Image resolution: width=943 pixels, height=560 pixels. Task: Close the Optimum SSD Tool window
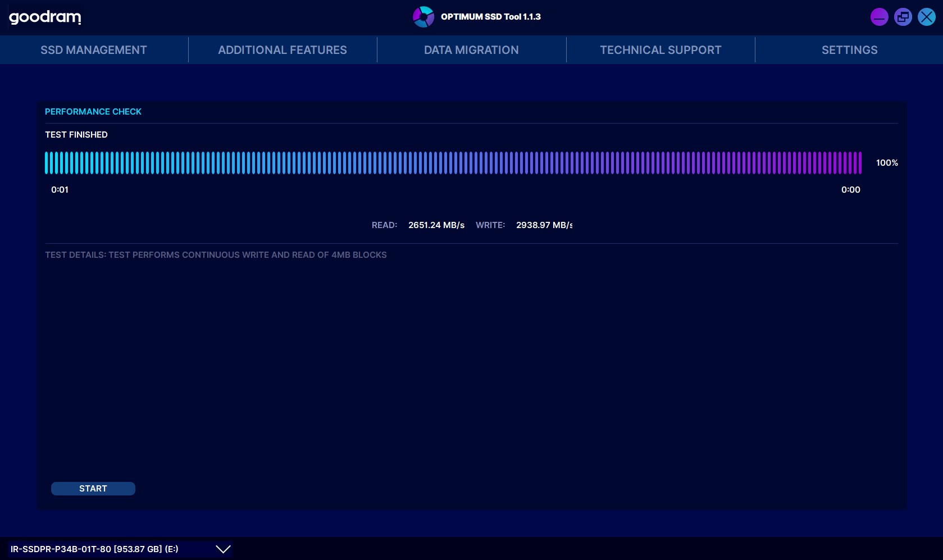point(926,17)
